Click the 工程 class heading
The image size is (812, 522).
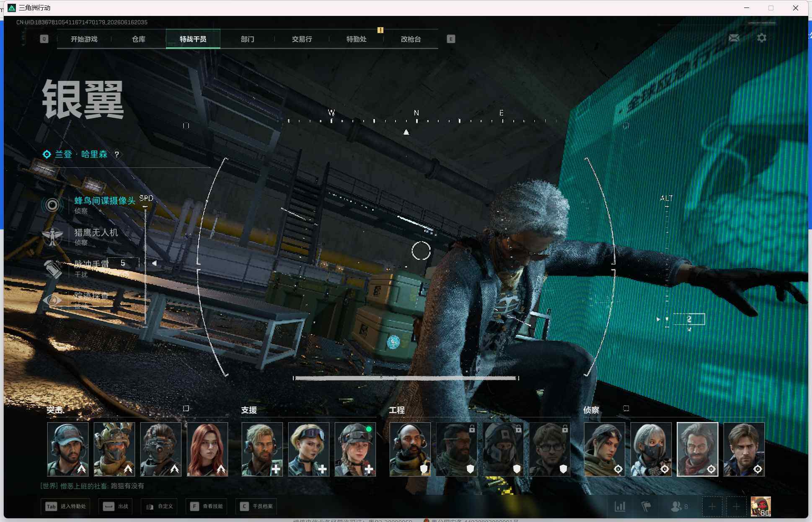pyautogui.click(x=397, y=410)
